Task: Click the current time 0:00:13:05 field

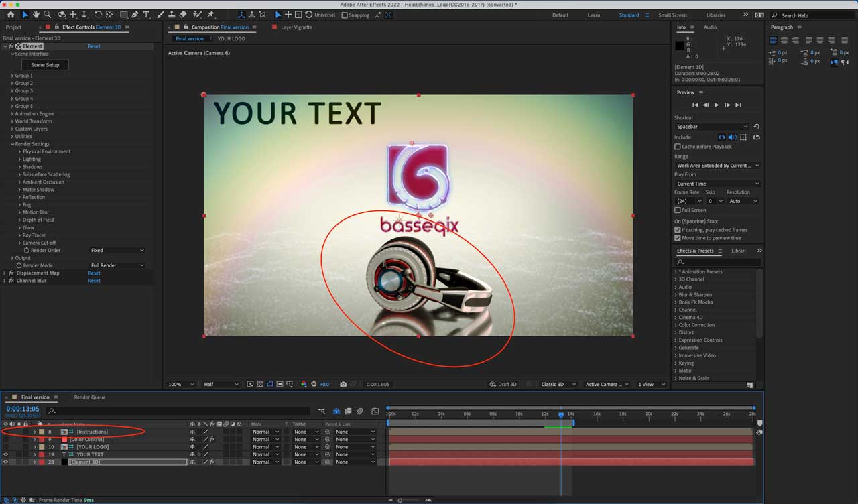Action: (x=23, y=409)
